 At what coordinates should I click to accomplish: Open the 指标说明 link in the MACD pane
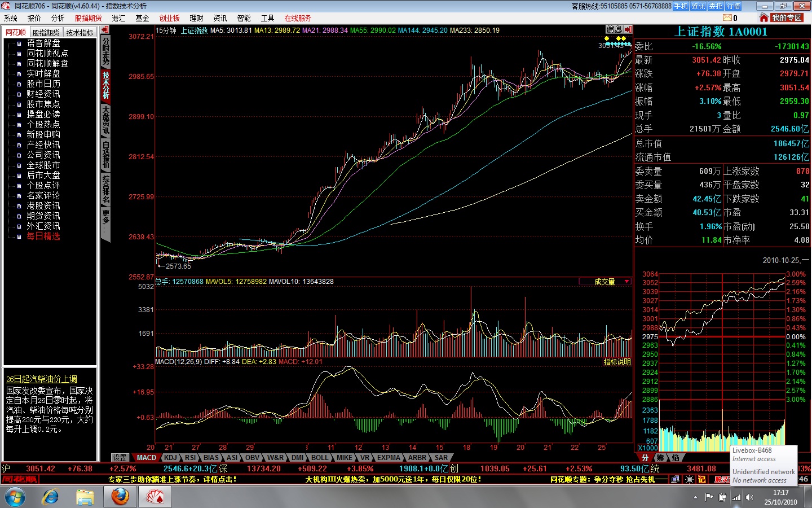click(617, 362)
